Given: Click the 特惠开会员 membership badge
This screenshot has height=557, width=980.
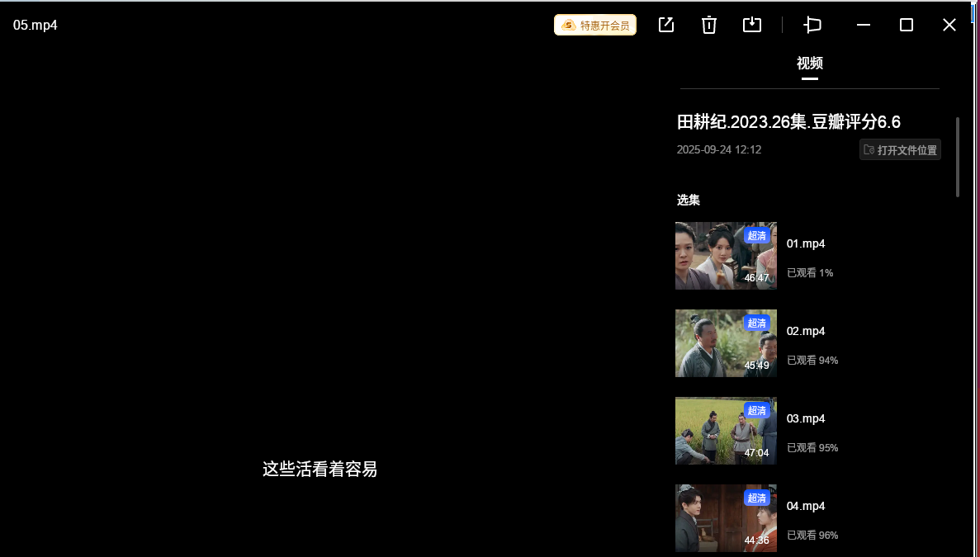Looking at the screenshot, I should click(595, 26).
